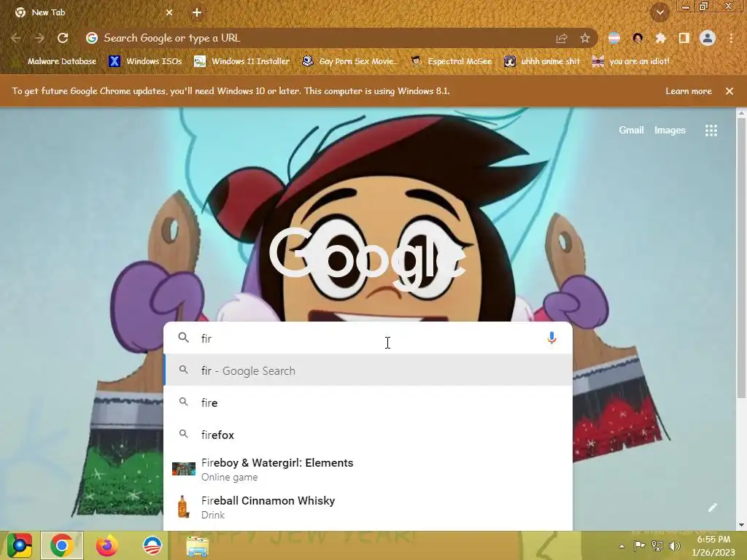747x560 pixels.
Task: Select the fir - Google Search suggestion
Action: 368,370
